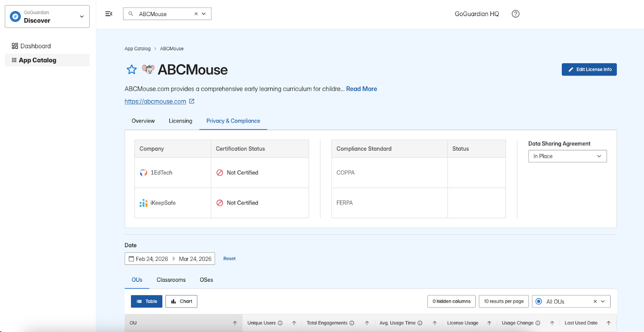644x332 pixels.
Task: Click the iKeepSafe logo icon
Action: (x=143, y=203)
